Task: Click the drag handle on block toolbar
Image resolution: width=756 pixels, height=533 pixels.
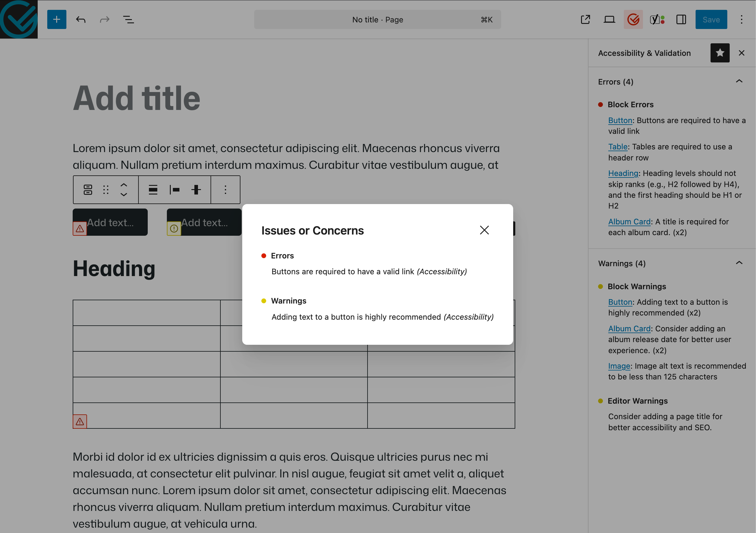Action: click(106, 190)
